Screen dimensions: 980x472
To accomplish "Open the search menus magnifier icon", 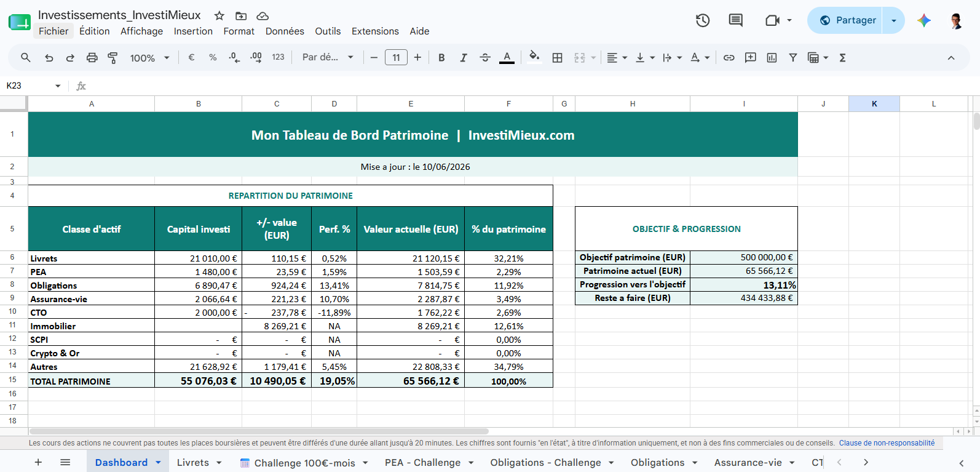I will pos(25,57).
